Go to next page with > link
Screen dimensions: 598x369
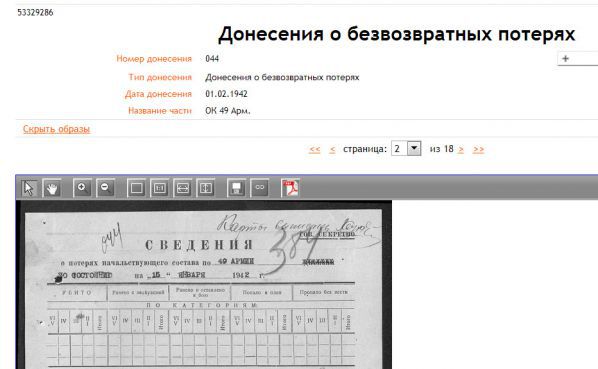461,149
